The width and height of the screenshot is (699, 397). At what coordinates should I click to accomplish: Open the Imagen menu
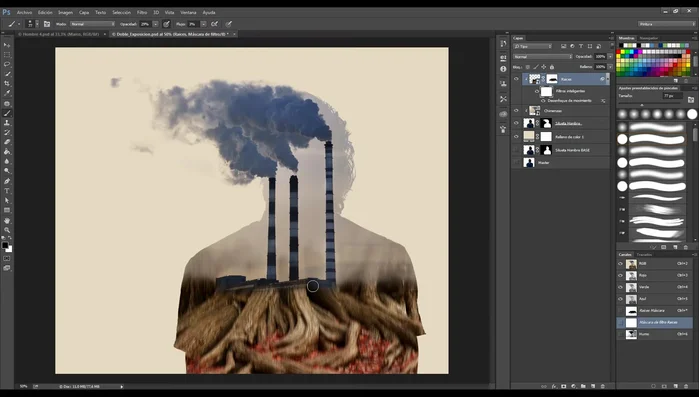point(65,12)
